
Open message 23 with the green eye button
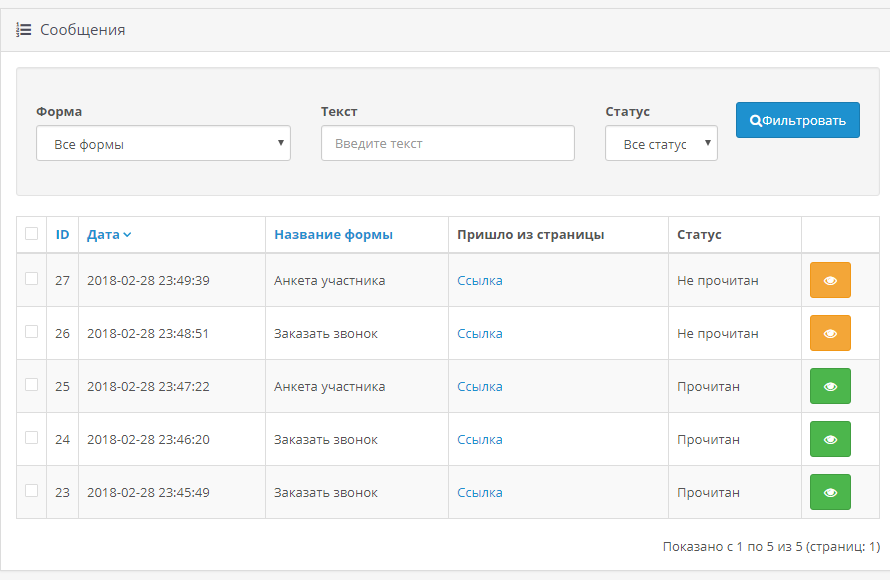pyautogui.click(x=829, y=493)
